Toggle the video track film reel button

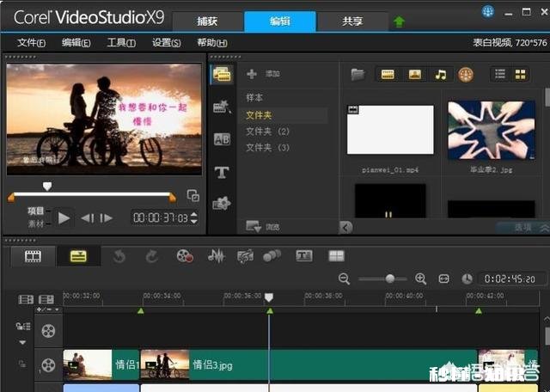(x=48, y=331)
